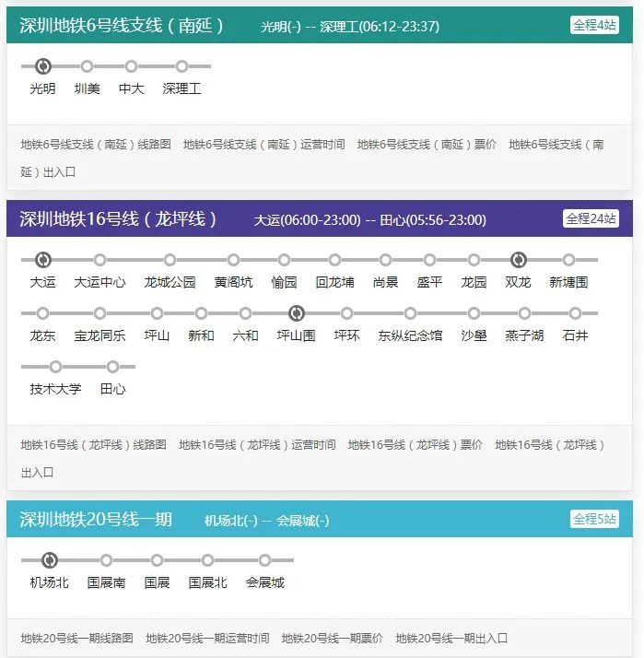Click the 国展 station circle
The height and width of the screenshot is (658, 644).
(x=157, y=560)
